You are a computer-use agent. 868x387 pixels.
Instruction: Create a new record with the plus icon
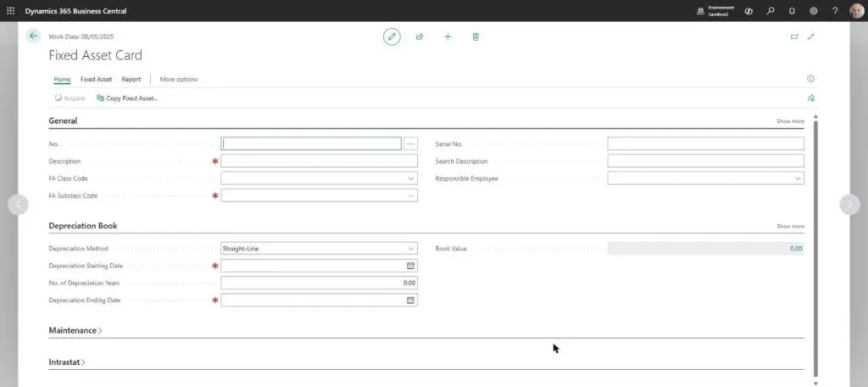(448, 36)
